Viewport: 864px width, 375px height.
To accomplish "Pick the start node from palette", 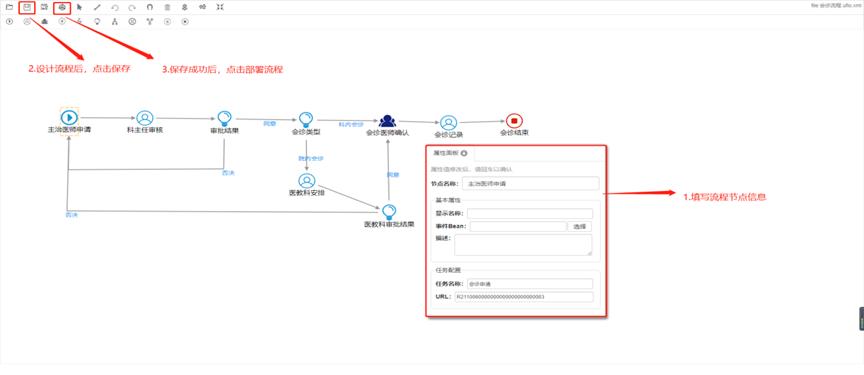I will coord(9,21).
